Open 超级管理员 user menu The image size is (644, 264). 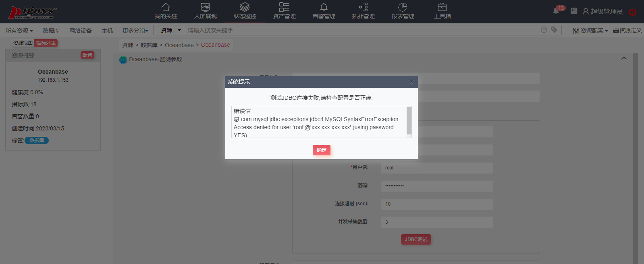pos(603,11)
